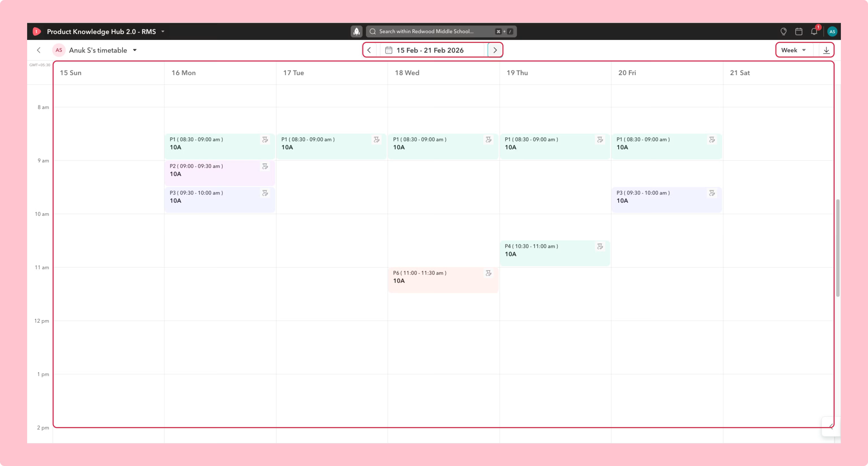Click the red app logo icon
This screenshot has height=466, width=868.
37,31
